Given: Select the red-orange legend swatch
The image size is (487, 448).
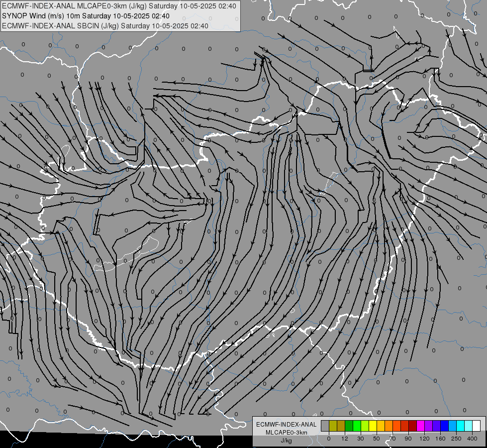Looking at the screenshot, I should [x=397, y=426].
